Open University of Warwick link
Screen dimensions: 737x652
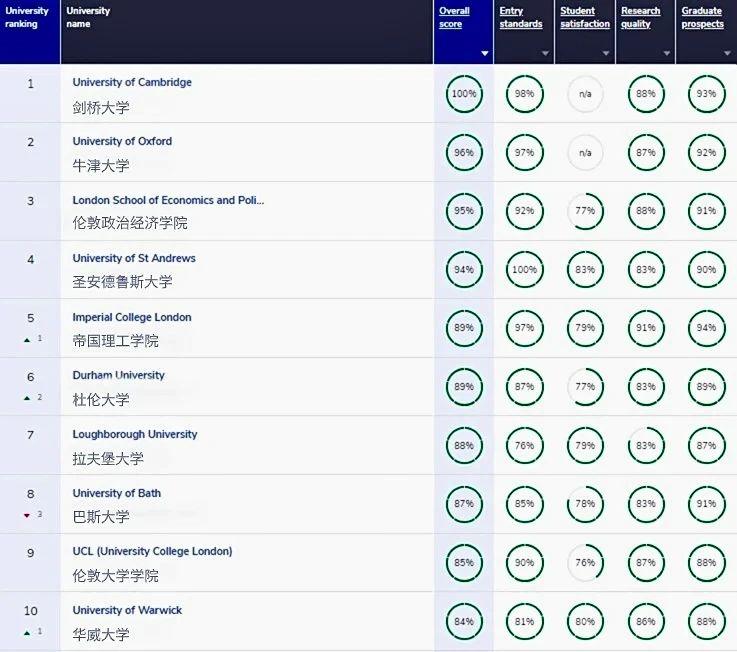(x=127, y=610)
